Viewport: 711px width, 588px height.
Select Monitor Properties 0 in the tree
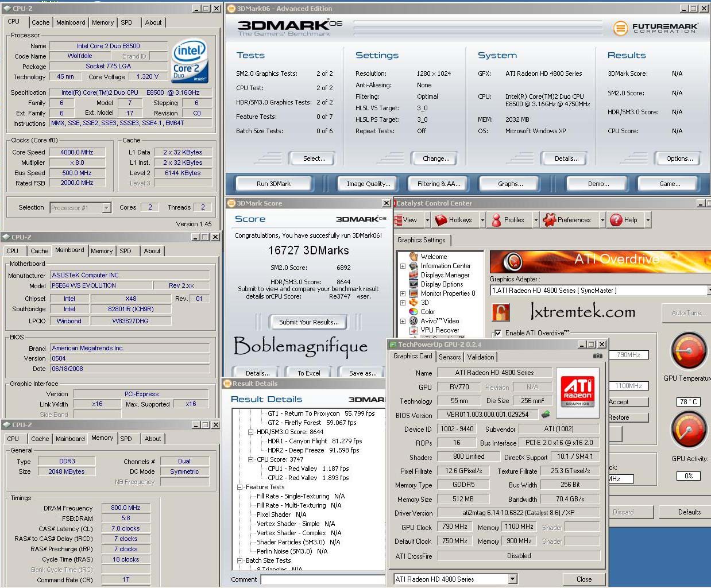pos(448,293)
